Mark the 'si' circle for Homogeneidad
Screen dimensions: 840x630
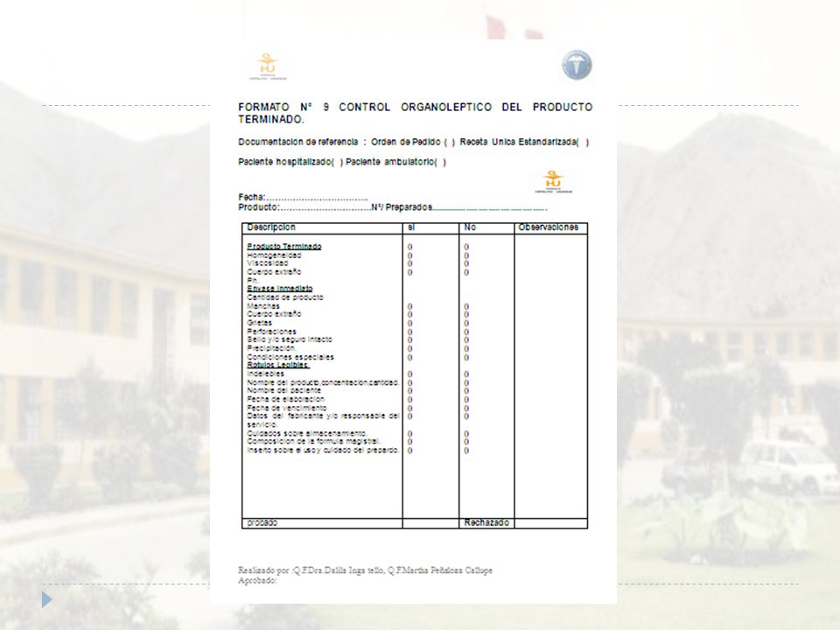(x=409, y=255)
